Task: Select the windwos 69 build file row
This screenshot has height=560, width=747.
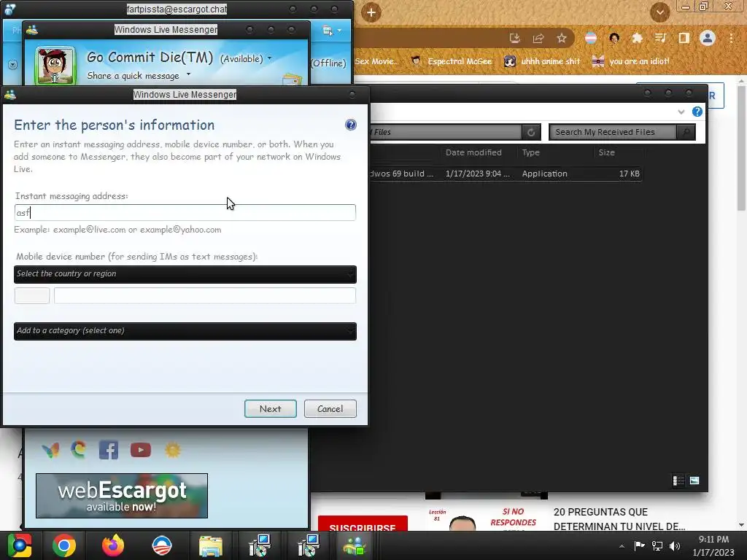Action: click(x=507, y=174)
